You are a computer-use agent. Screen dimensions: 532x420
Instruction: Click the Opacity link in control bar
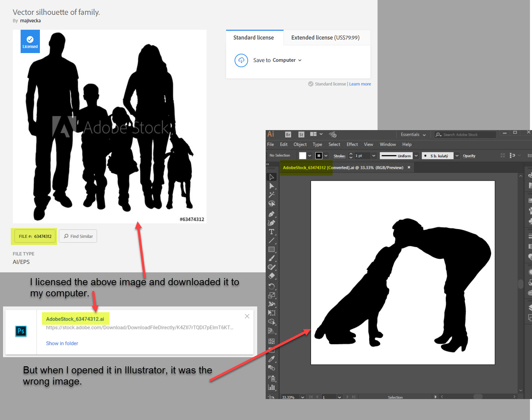click(x=469, y=156)
